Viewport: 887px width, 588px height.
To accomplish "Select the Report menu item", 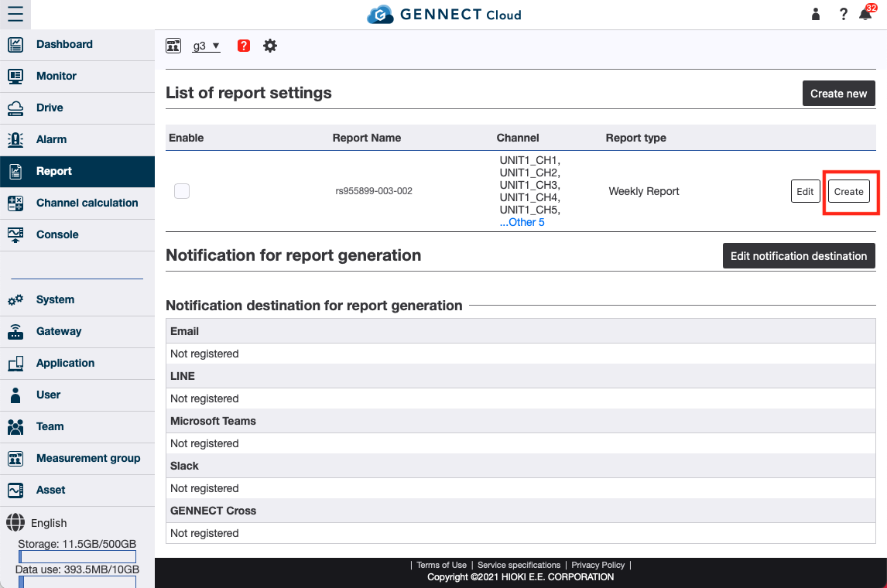I will point(77,171).
